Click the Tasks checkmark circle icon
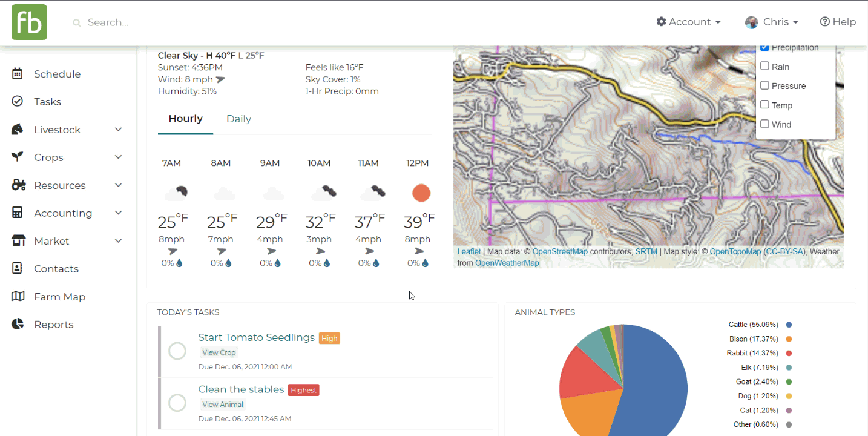The image size is (868, 436). [x=18, y=102]
